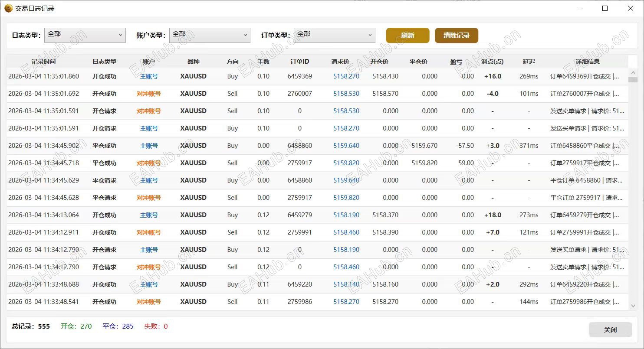Click the 延迟 column header
Viewport: 644px width, 349px height.
pos(529,62)
